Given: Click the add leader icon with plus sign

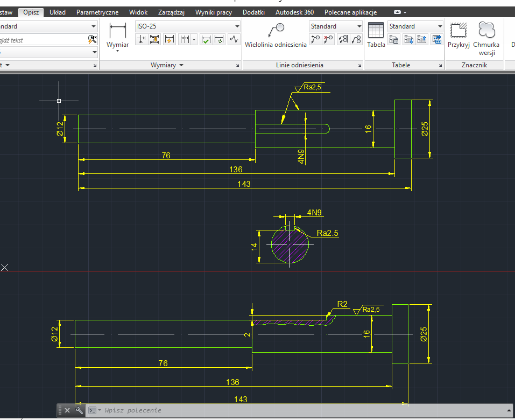Looking at the screenshot, I should pos(315,39).
